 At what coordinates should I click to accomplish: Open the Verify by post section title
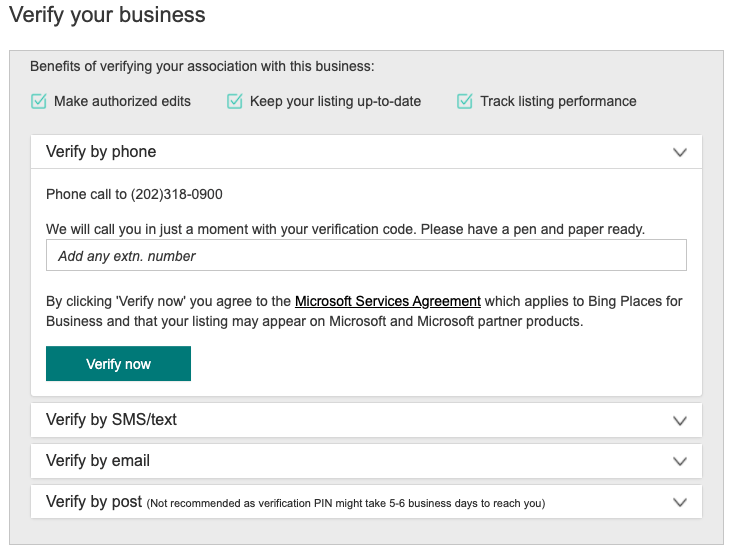(94, 502)
